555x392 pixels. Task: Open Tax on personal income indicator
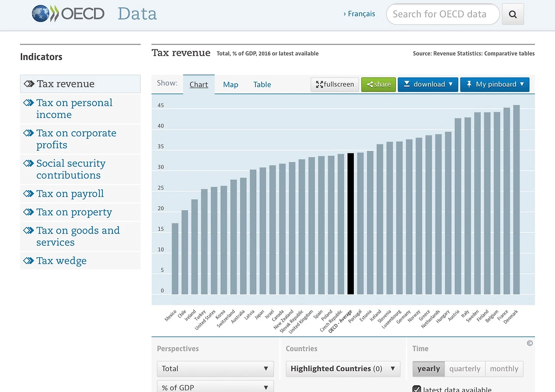(80, 109)
